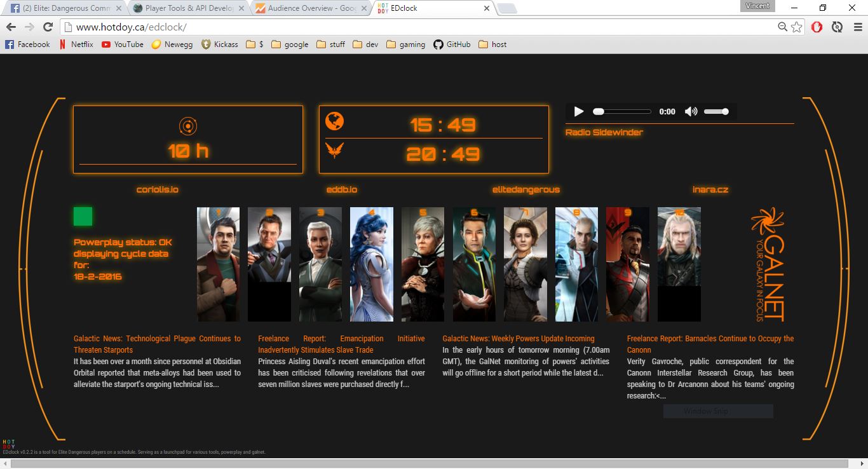This screenshot has height=469, width=868.
Task: Open the GitHub bookmark
Action: coord(452,44)
